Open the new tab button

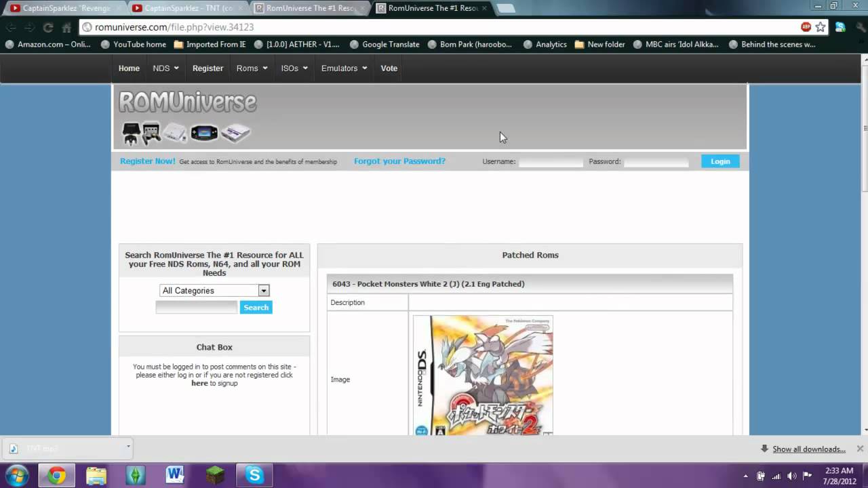pos(506,8)
